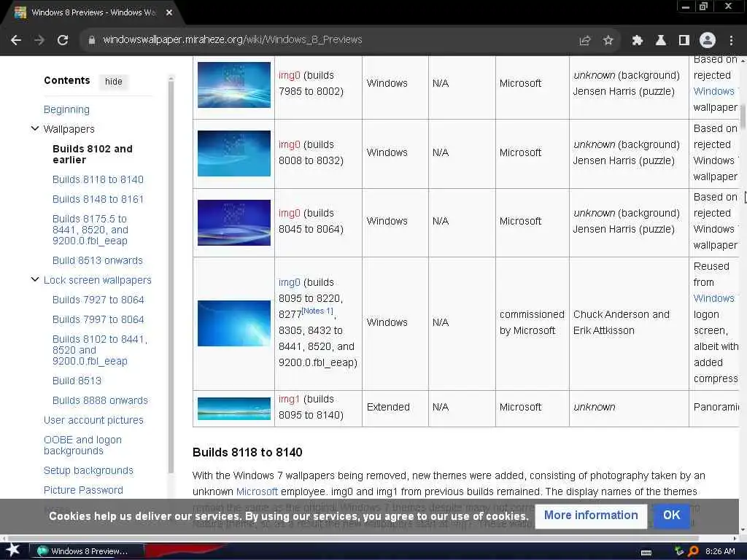Collapse the Wallpapers section

coord(35,128)
